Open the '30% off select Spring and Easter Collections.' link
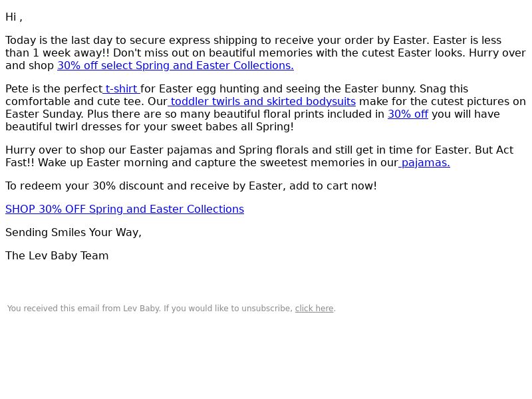The image size is (532, 399). pyautogui.click(x=176, y=65)
